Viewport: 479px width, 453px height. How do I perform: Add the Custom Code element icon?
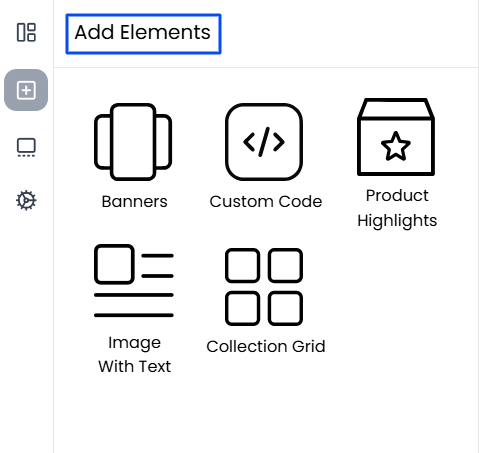point(264,142)
